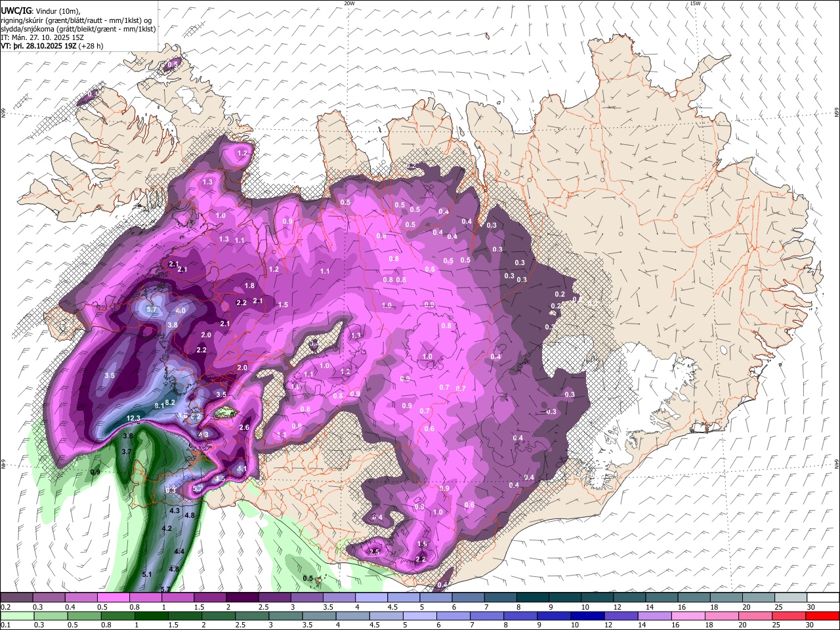Image resolution: width=840 pixels, height=630 pixels.
Task: Click the "12.3" precipitation maximum value
Action: click(x=134, y=418)
